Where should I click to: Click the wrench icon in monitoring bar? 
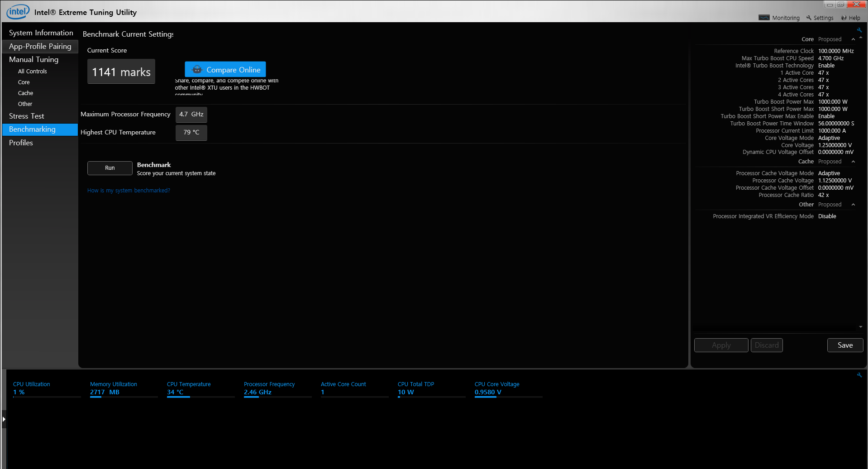(x=859, y=375)
